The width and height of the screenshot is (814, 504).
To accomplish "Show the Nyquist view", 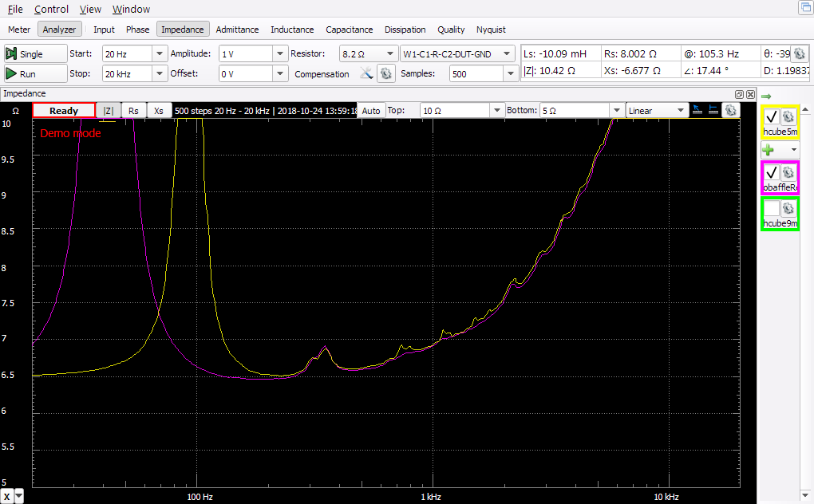I will pos(491,30).
